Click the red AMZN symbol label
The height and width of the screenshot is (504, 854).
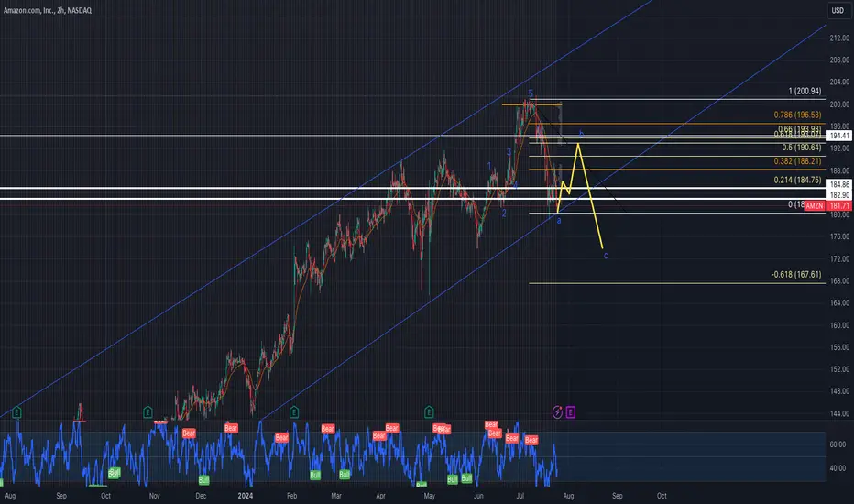coord(815,206)
